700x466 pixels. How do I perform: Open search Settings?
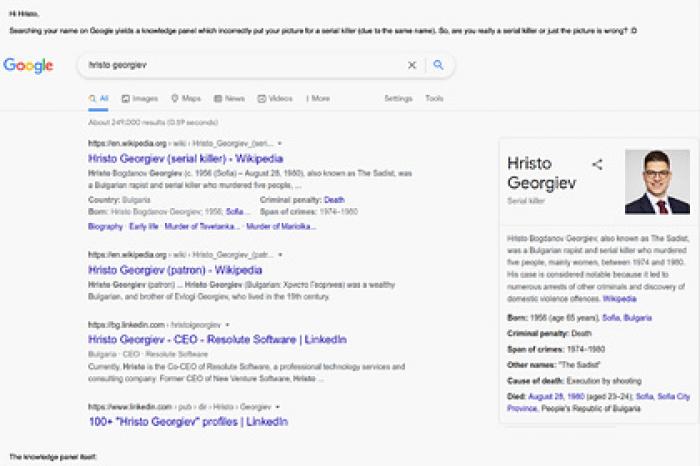pyautogui.click(x=398, y=98)
